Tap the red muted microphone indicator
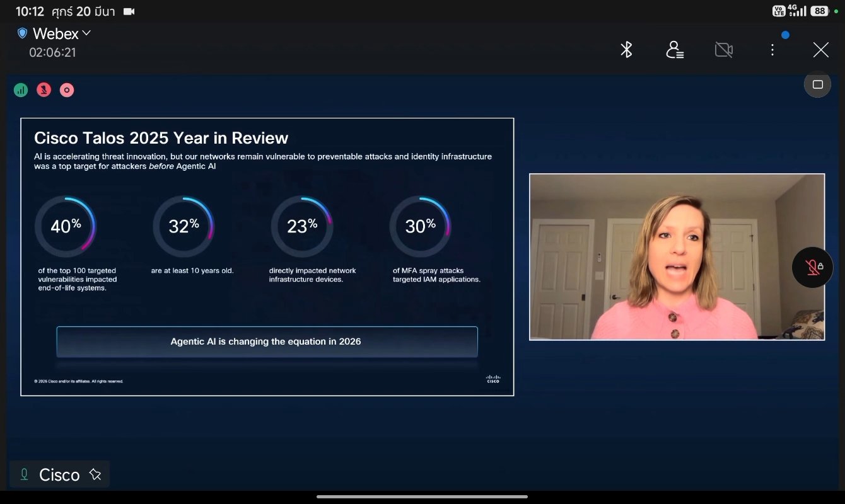The width and height of the screenshot is (845, 504). tap(44, 90)
